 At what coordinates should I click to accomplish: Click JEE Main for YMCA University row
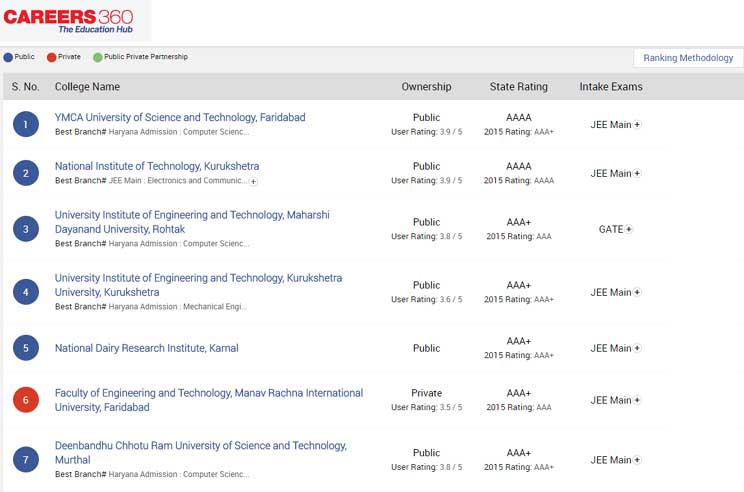(611, 124)
